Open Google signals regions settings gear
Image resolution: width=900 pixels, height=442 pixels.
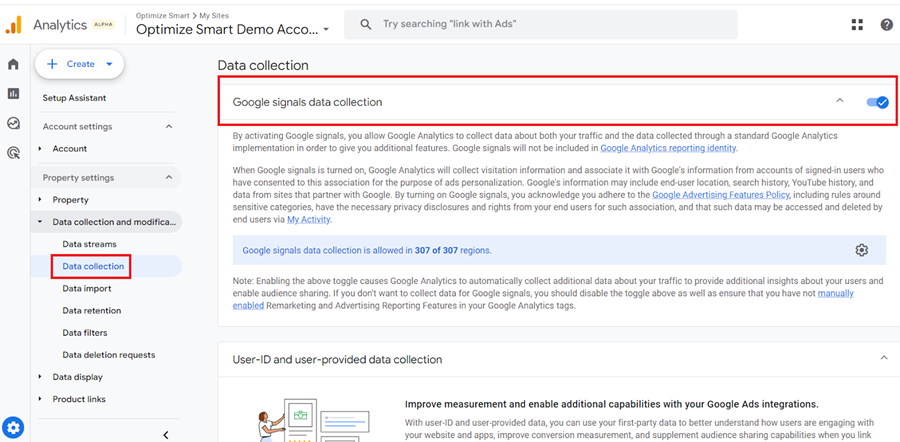pyautogui.click(x=861, y=250)
